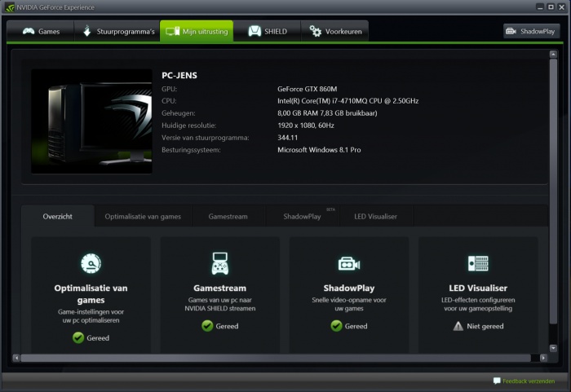The image size is (571, 392).
Task: Open the LED Visualiser sub-tab
Action: click(x=375, y=217)
